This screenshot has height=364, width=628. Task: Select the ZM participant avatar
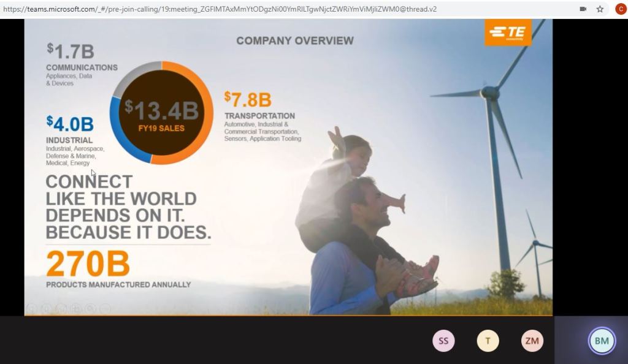point(532,341)
